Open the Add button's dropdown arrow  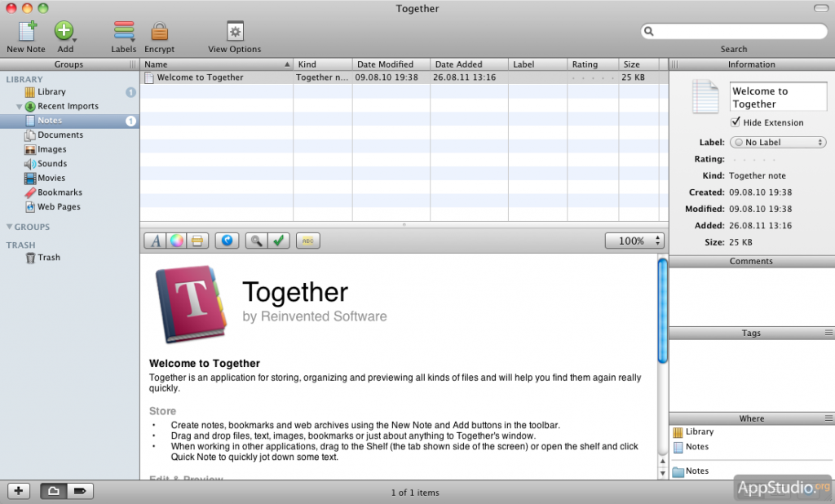point(74,41)
